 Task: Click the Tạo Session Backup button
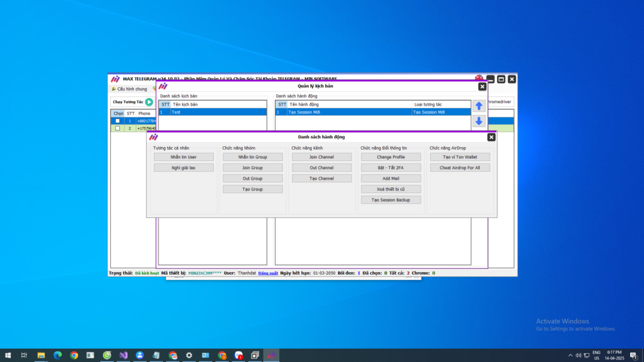391,200
